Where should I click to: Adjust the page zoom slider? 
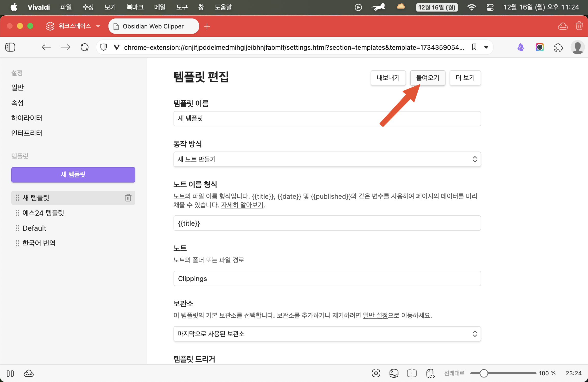click(484, 373)
